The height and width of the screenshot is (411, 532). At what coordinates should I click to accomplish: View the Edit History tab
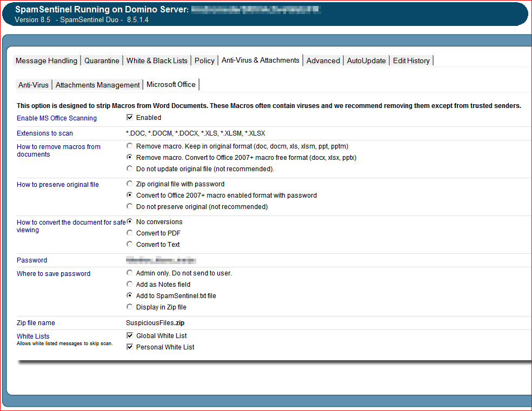(411, 60)
